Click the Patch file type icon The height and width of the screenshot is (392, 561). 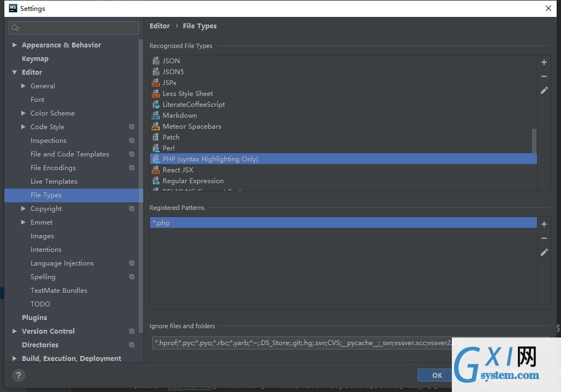click(156, 137)
